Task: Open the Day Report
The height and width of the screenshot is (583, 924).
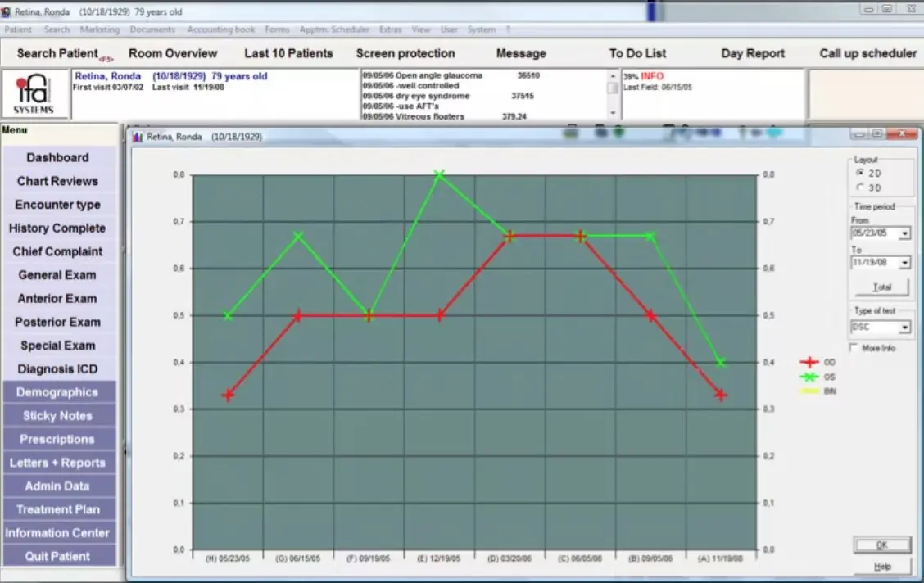Action: [x=752, y=53]
